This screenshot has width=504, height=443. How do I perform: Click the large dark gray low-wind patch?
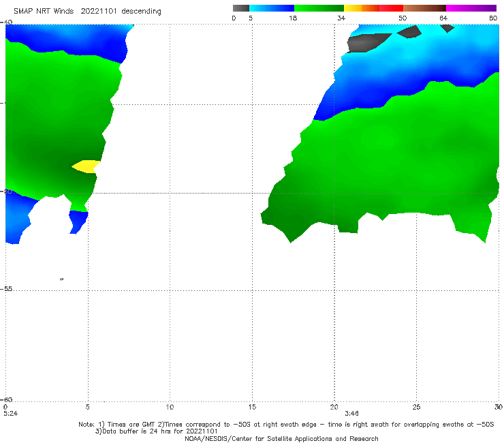click(366, 43)
